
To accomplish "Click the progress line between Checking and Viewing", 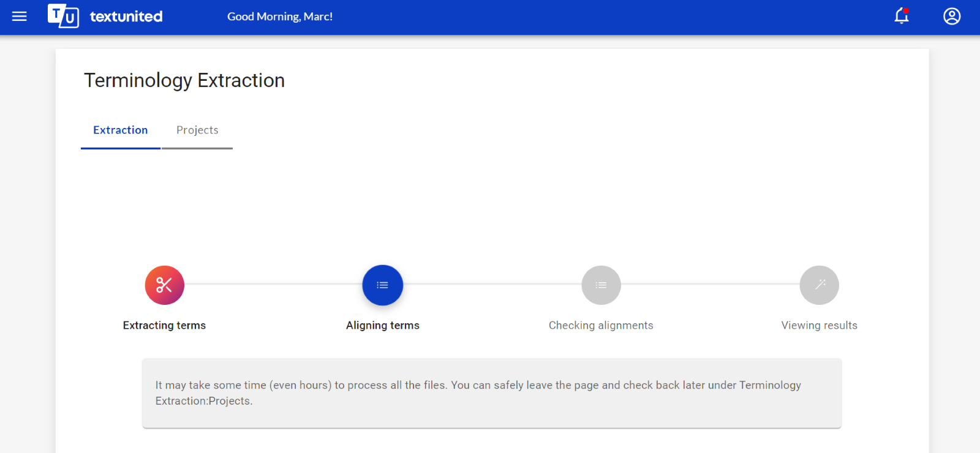I will [x=710, y=284].
